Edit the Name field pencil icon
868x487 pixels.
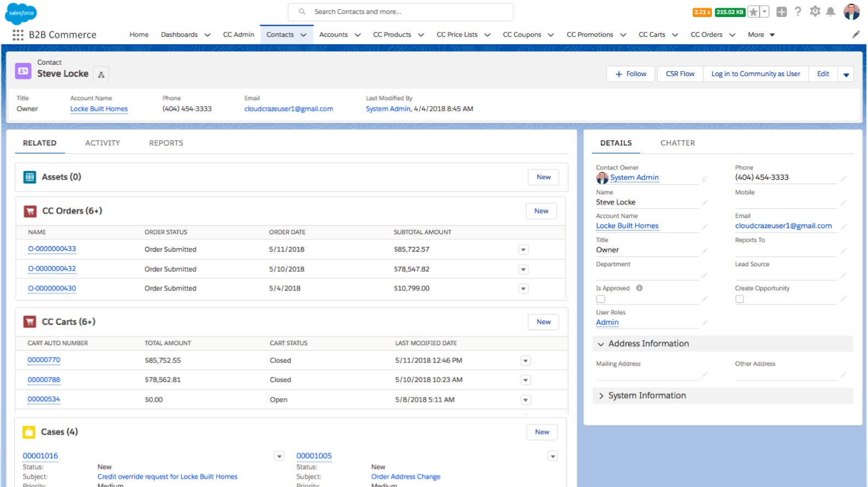[x=704, y=203]
